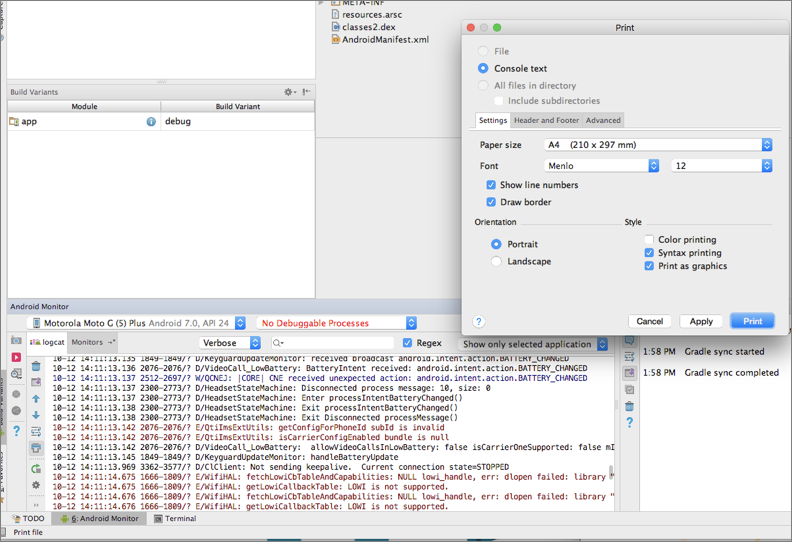This screenshot has height=542, width=792.
Task: Open the Menlo font dropdown
Action: (x=602, y=166)
